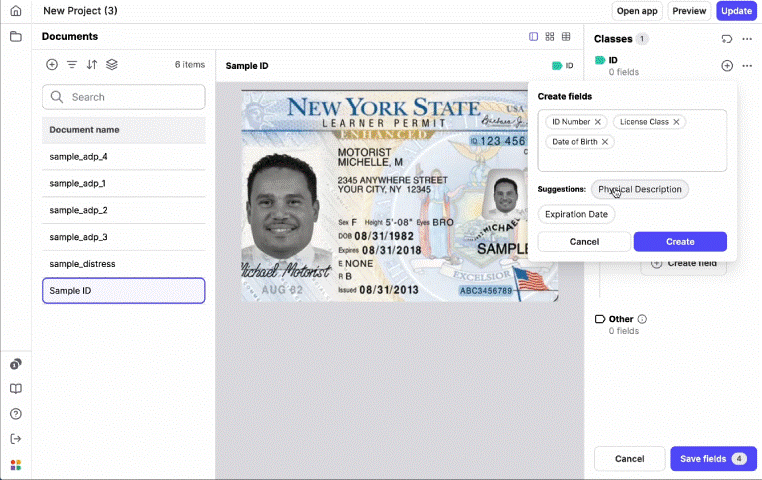Select document sample_adp_3
This screenshot has width=762, height=480.
click(123, 237)
